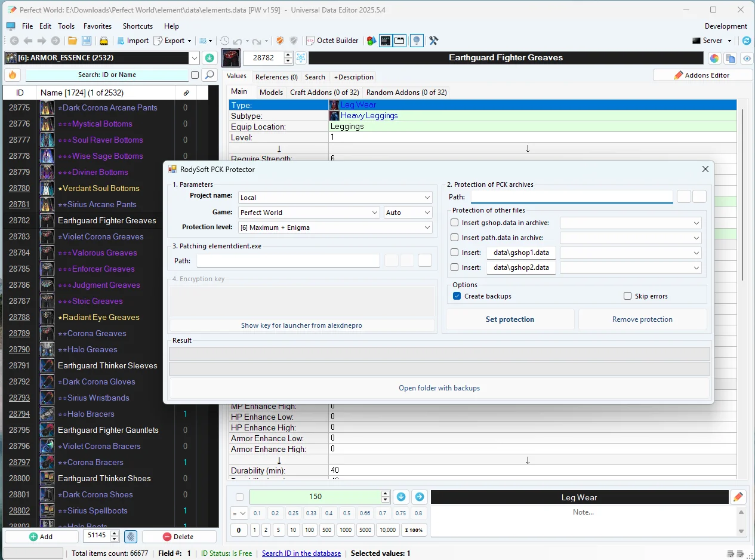Enable the Skip errors checkbox
Viewport: 755px width, 560px height.
coord(627,296)
